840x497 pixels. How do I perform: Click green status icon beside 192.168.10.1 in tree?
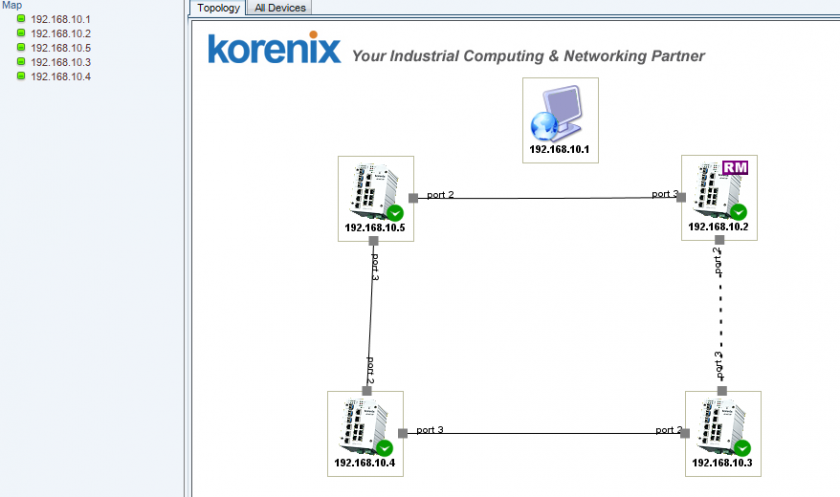pos(21,19)
